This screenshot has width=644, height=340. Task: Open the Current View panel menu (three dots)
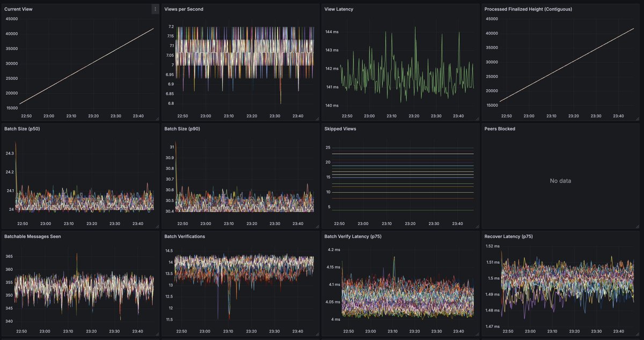tap(155, 9)
